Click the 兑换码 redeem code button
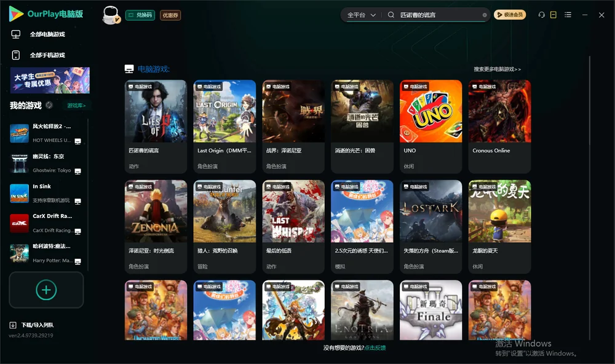This screenshot has height=364, width=615. pos(140,15)
